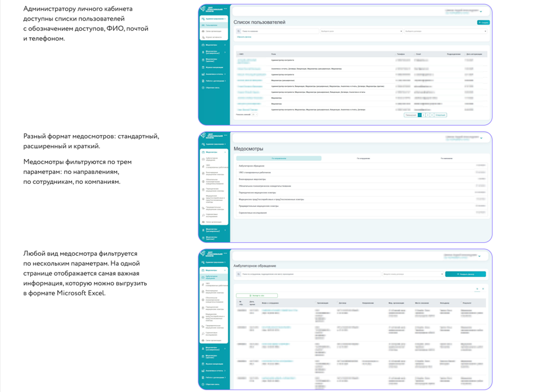
Task: Open Амбулаторное обращение in Медосмотры screenshot sidebar
Action: (214, 159)
